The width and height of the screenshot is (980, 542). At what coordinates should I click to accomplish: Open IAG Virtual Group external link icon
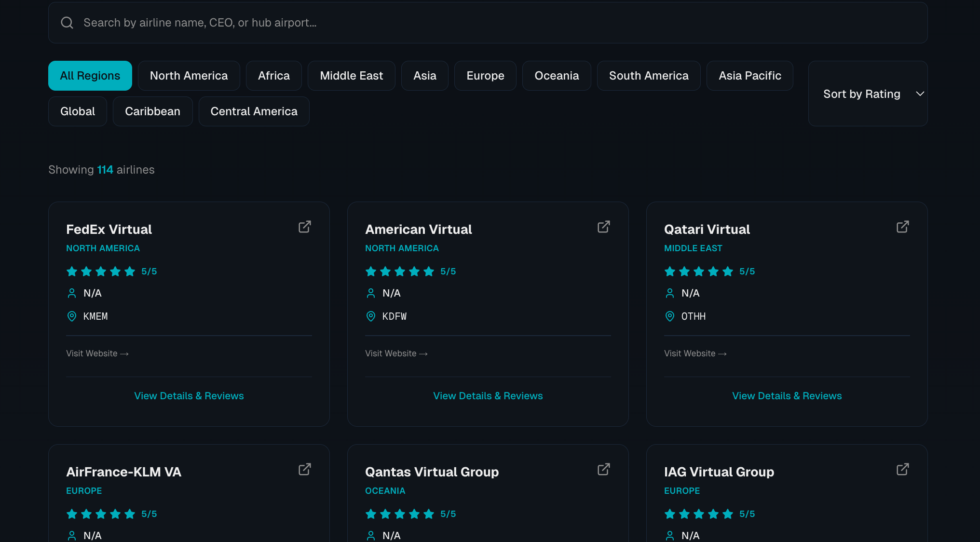click(902, 469)
